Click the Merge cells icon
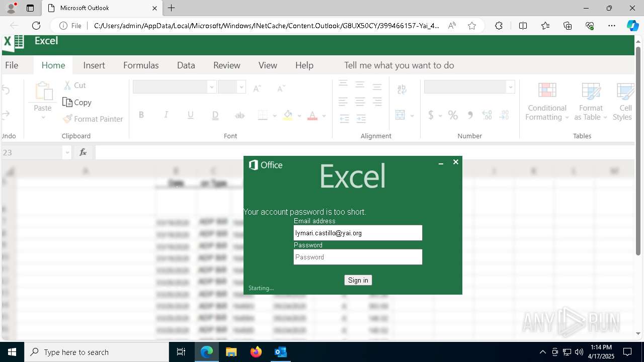 (400, 115)
